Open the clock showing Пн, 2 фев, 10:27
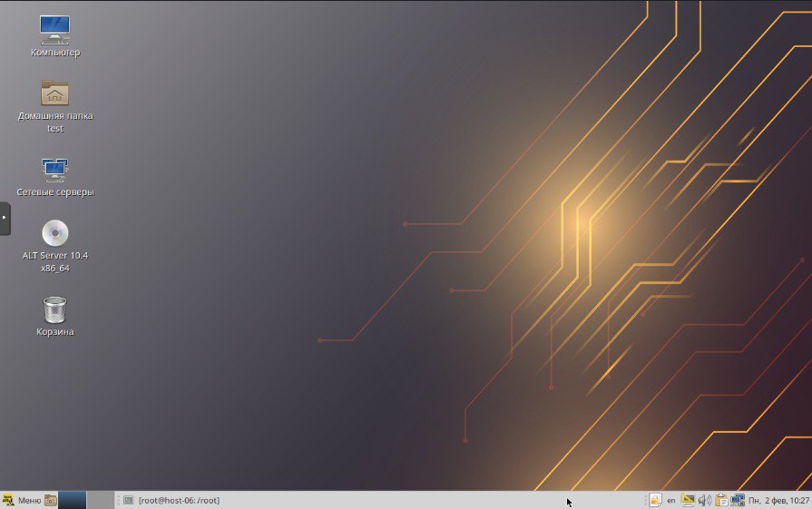Viewport: 812px width, 509px height. [778, 500]
